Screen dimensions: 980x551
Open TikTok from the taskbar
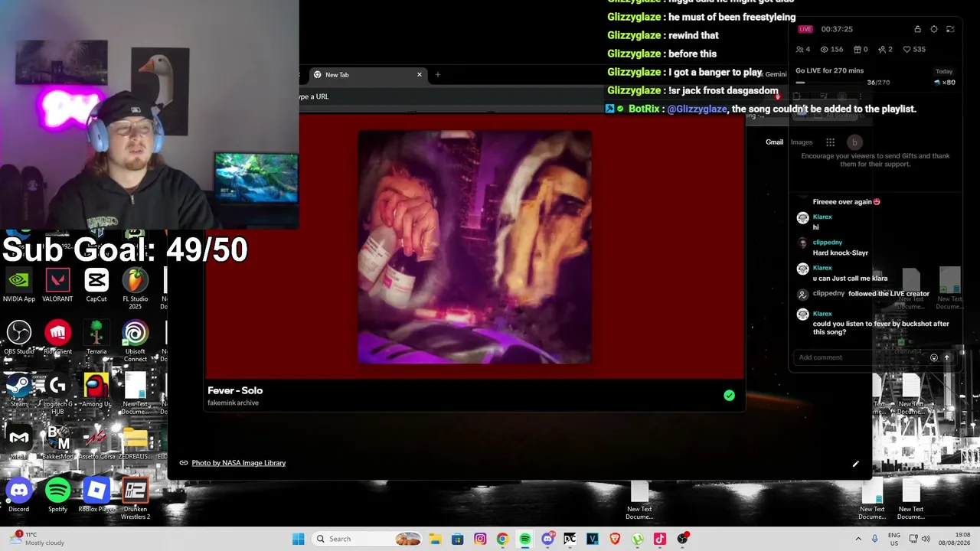(660, 539)
